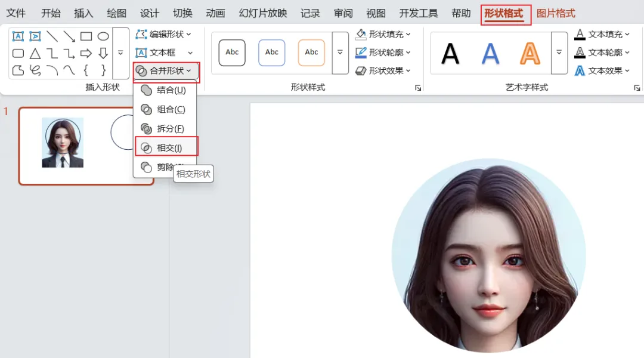The height and width of the screenshot is (358, 644).
Task: Switch to the 设计 tab
Action: click(150, 14)
